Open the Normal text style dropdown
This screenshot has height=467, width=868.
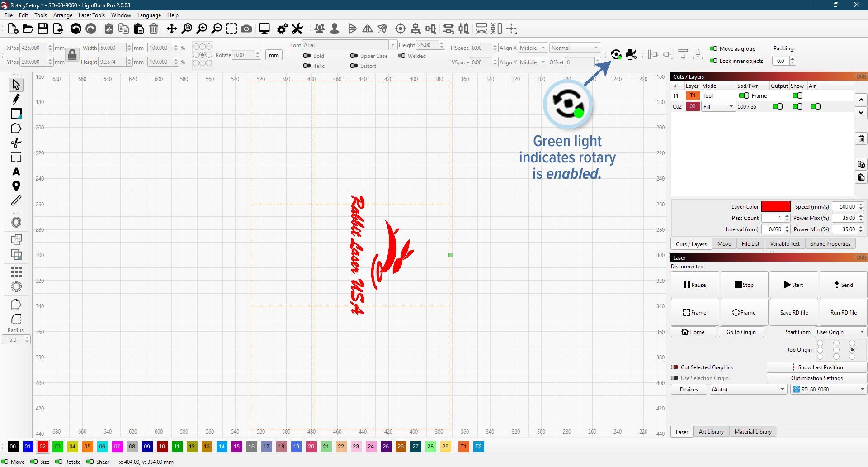[575, 48]
